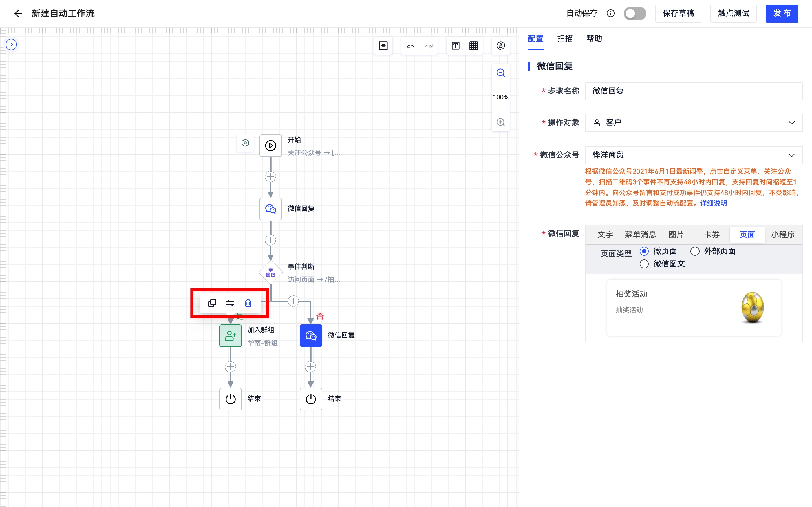Click 发布 publish button
This screenshot has width=812, height=507.
[782, 14]
